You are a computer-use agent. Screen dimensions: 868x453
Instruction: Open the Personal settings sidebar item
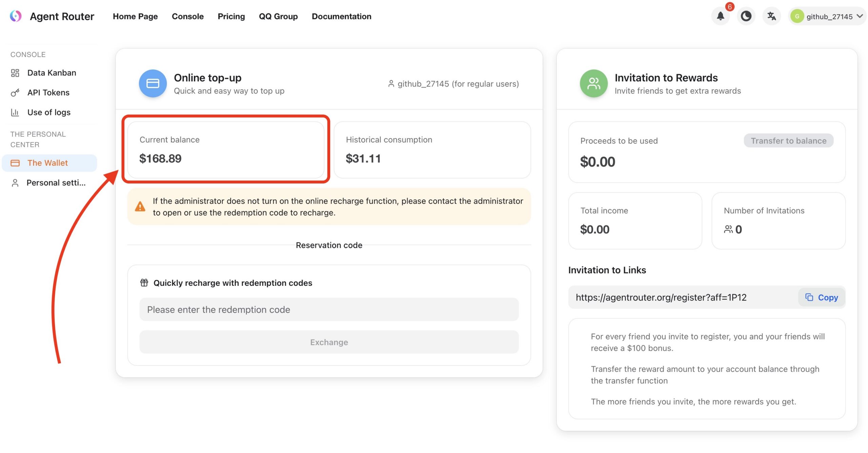56,183
